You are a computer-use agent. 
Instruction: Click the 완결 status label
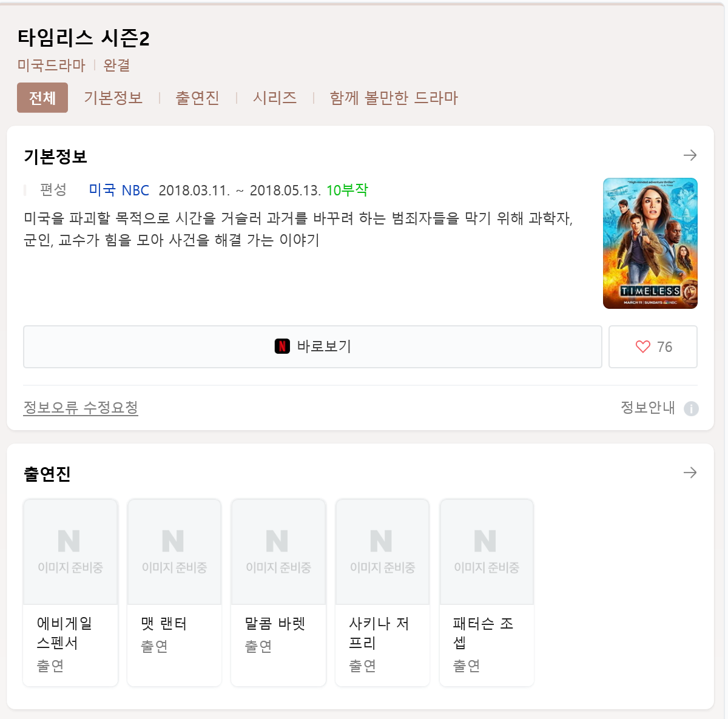pyautogui.click(x=116, y=65)
